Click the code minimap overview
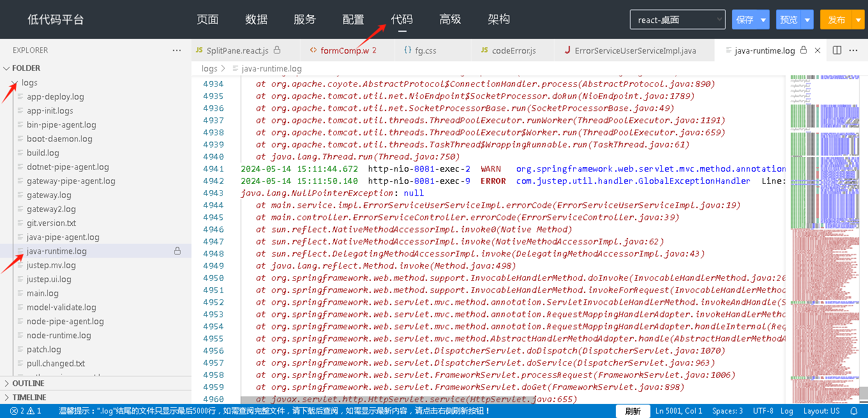This screenshot has height=418, width=868. point(823,223)
